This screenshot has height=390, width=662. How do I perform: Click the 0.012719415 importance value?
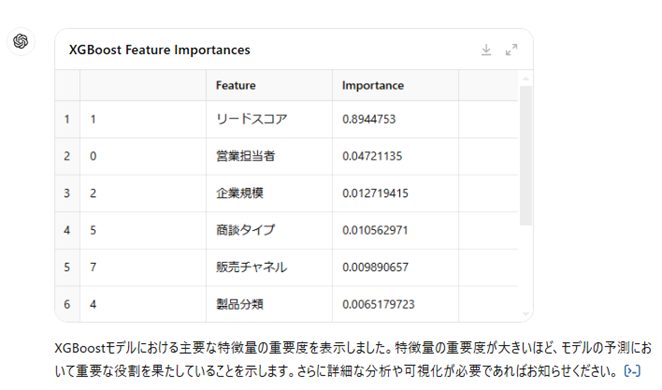click(375, 193)
